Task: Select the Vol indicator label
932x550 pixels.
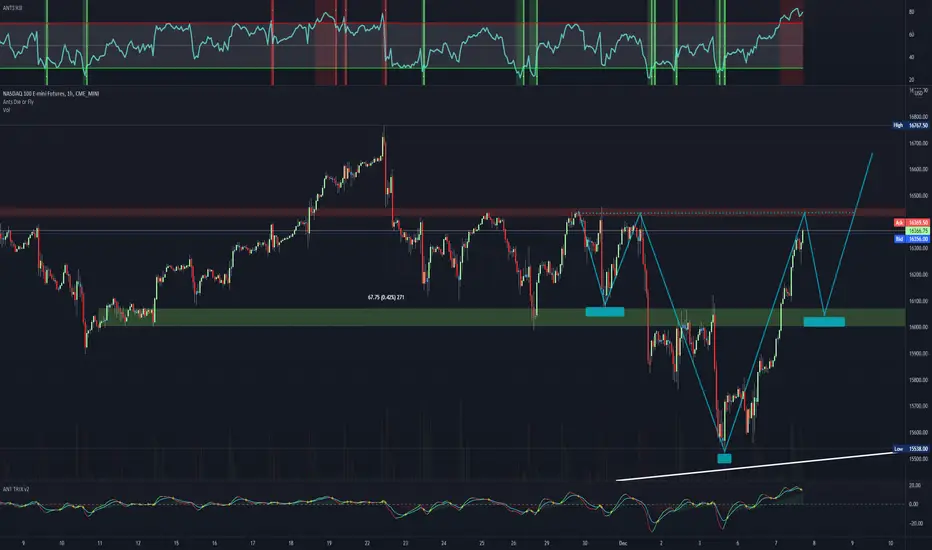Action: pos(6,109)
